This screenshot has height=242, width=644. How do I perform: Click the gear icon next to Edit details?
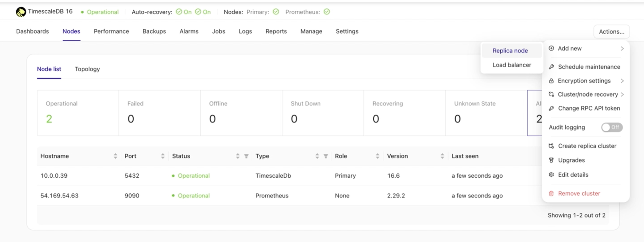(551, 175)
